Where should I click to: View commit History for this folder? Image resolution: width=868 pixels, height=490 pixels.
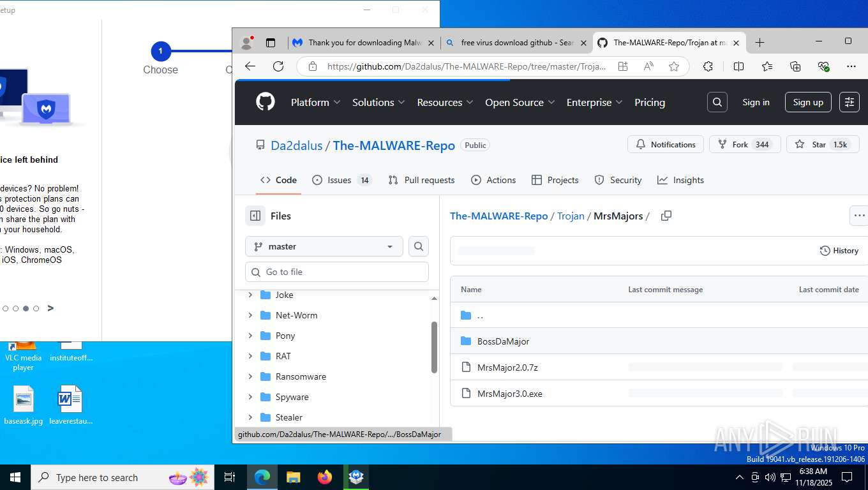[x=839, y=251]
